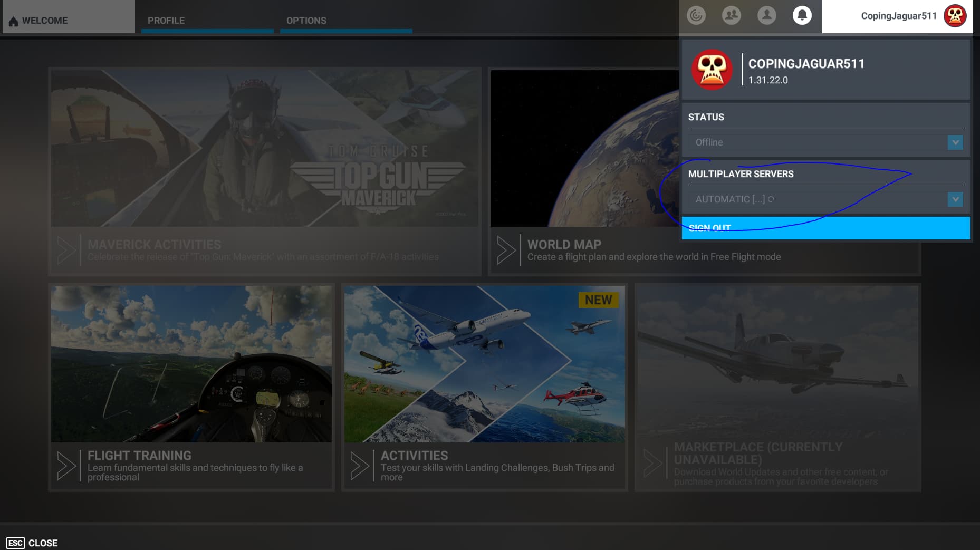Open the spiral content manager icon
The width and height of the screenshot is (980, 550).
696,15
